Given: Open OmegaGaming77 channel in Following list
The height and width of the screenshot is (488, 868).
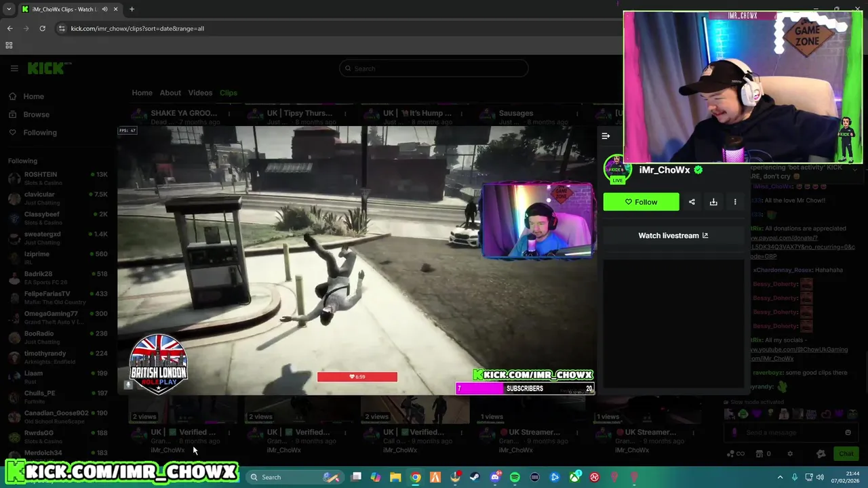Looking at the screenshot, I should click(58, 317).
